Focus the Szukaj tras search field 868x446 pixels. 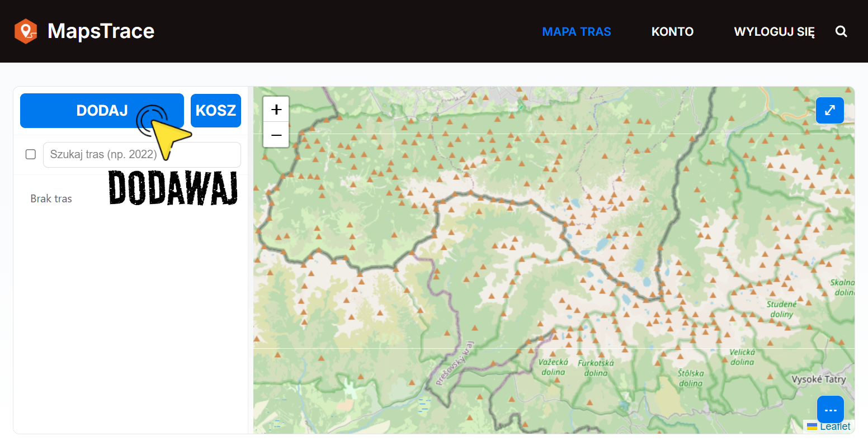click(x=142, y=155)
